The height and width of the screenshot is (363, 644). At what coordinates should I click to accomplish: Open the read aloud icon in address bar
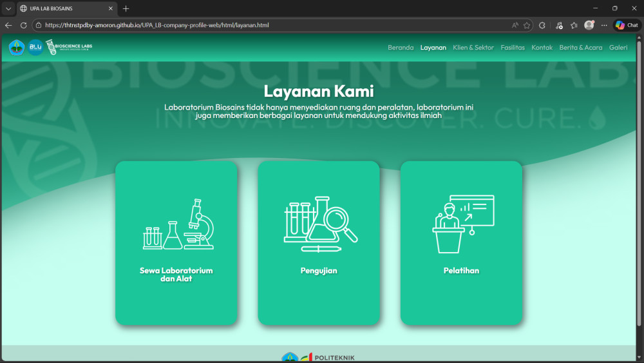pos(515,25)
